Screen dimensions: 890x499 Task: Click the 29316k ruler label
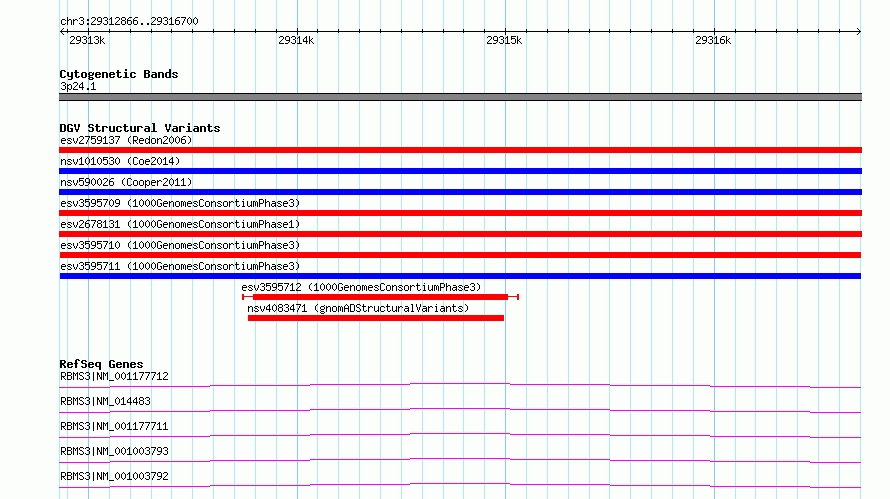point(713,40)
